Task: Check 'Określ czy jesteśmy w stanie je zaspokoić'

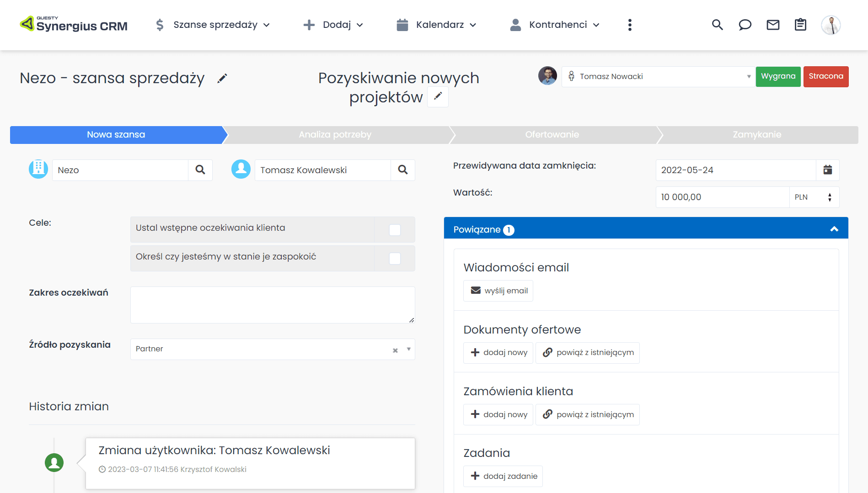Action: pos(395,258)
